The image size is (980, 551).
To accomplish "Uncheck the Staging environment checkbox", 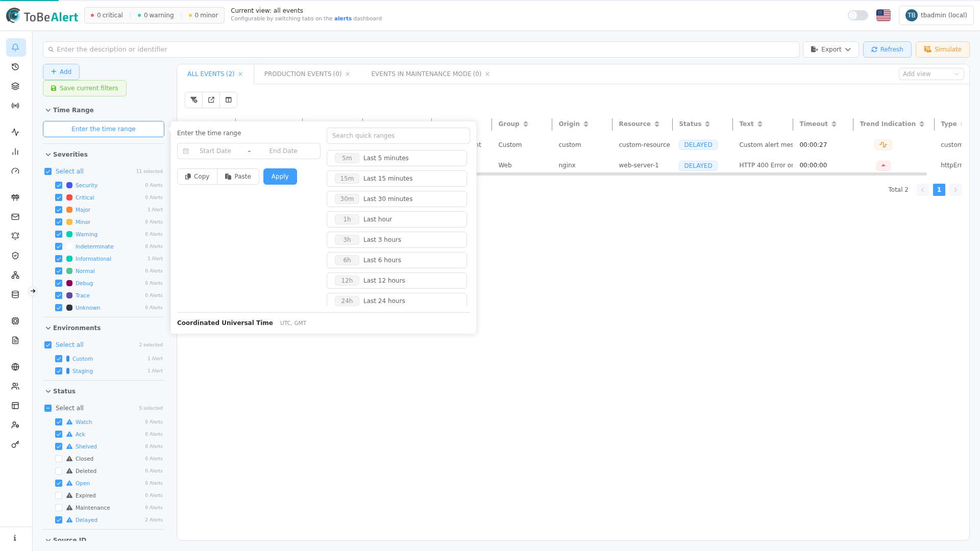I will 59,371.
